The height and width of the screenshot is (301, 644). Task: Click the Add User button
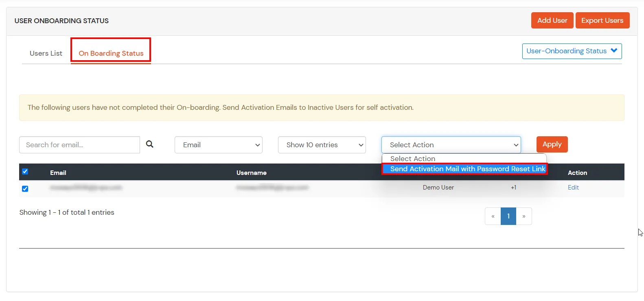552,20
